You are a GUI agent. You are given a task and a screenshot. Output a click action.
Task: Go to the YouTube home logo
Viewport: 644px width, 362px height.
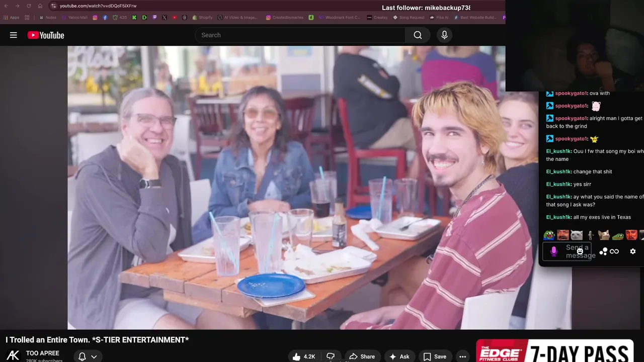46,35
